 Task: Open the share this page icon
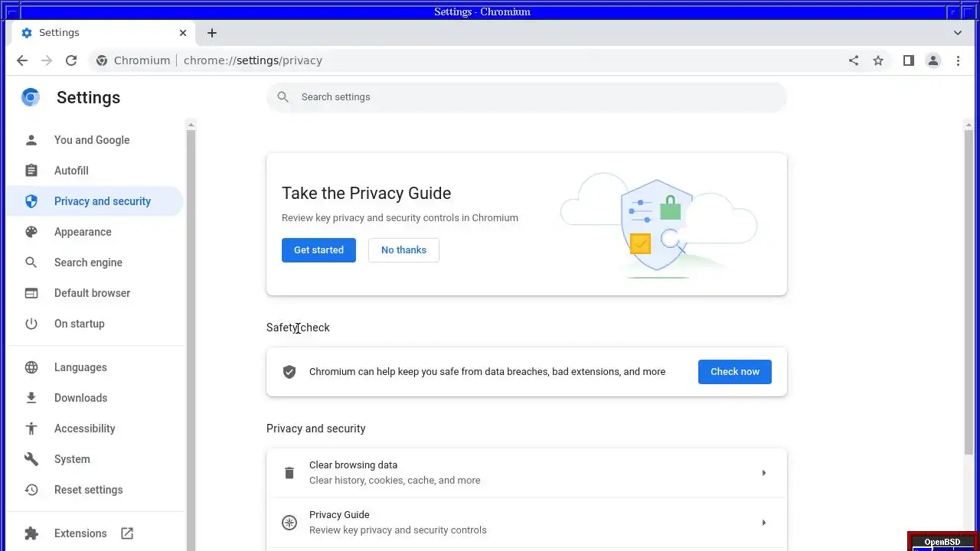pos(854,60)
